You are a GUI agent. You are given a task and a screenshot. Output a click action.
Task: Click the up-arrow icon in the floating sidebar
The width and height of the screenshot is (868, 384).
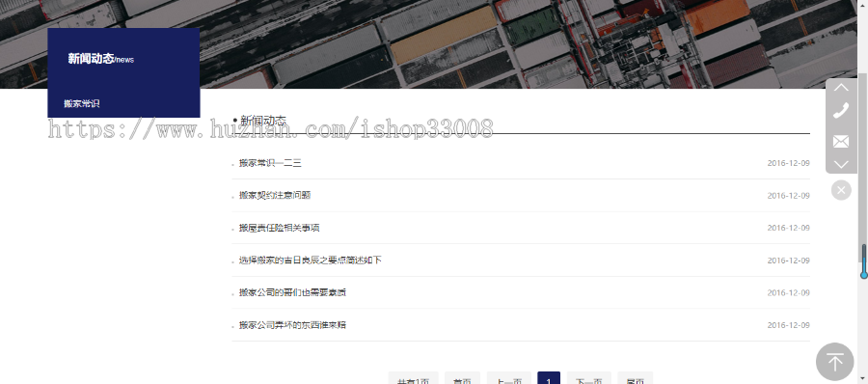click(841, 88)
